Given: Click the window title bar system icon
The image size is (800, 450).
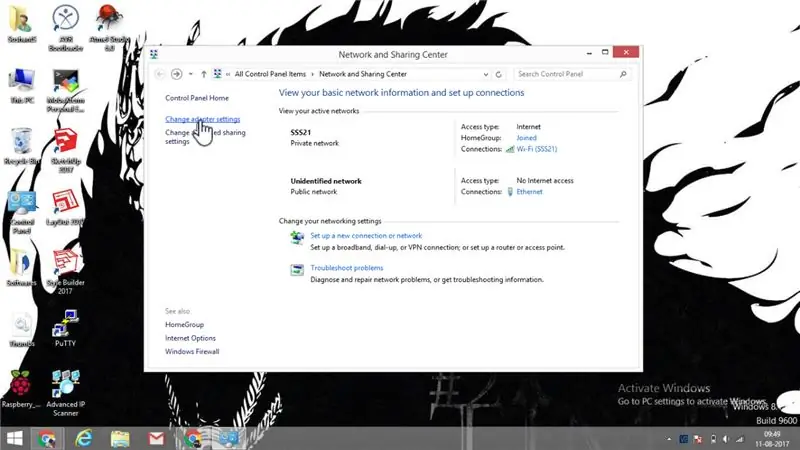Looking at the screenshot, I should click(x=154, y=54).
